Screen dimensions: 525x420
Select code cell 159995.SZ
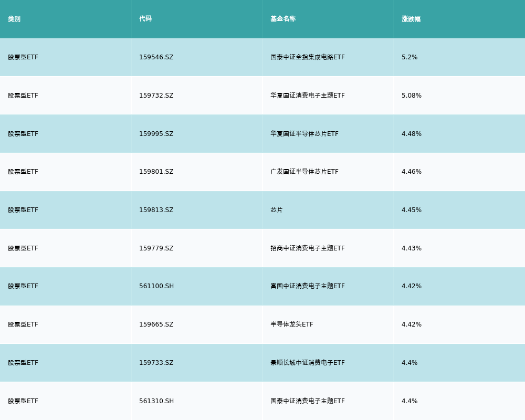click(x=156, y=134)
